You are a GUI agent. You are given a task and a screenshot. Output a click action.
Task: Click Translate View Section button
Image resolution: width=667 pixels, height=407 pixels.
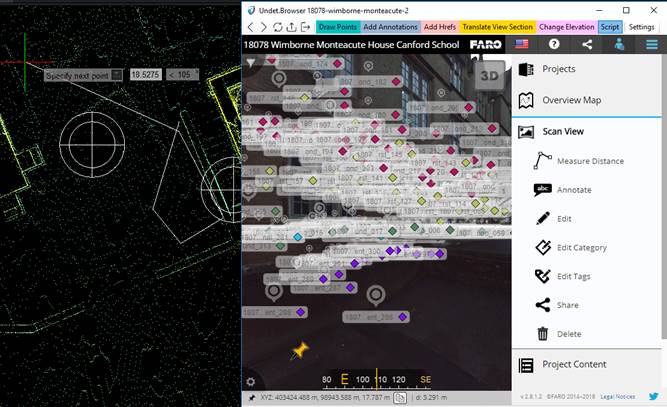pyautogui.click(x=497, y=27)
